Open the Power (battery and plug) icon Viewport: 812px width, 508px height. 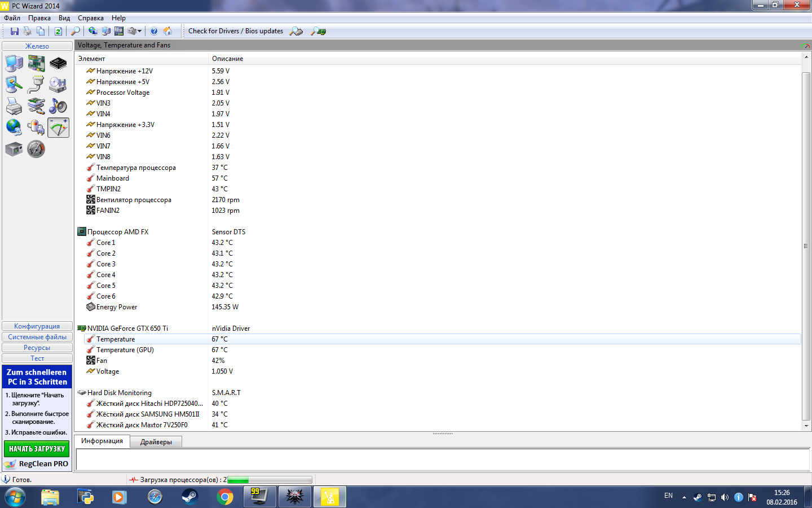tap(36, 128)
